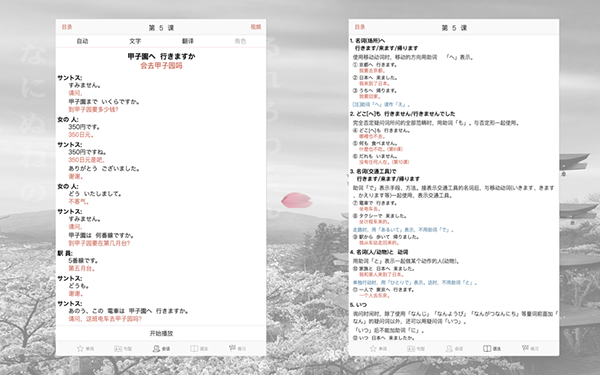The height and width of the screenshot is (375, 600).
Task: Click grammar heading 5. いつ
Action: click(358, 305)
